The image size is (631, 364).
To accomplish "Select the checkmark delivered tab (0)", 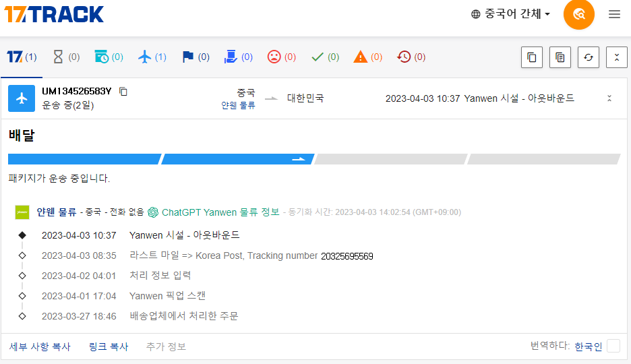I will pos(325,57).
